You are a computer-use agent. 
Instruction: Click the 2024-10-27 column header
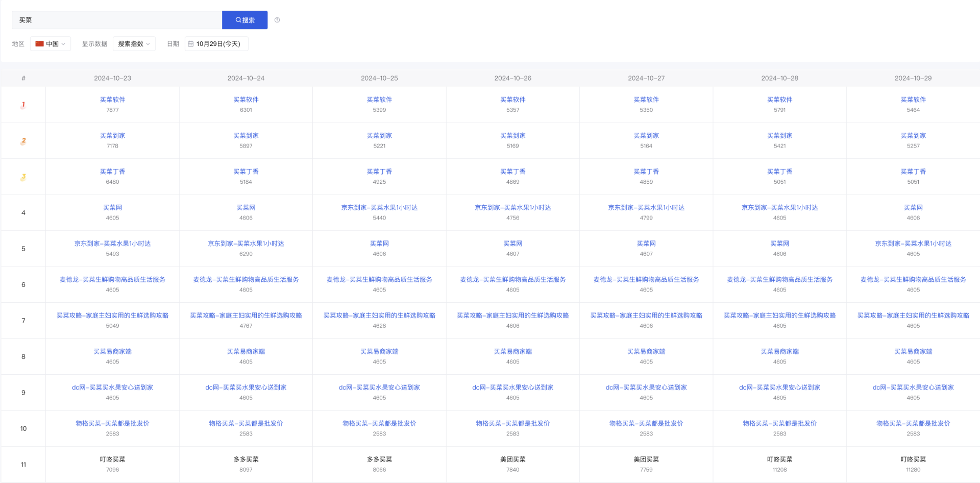[x=646, y=78]
